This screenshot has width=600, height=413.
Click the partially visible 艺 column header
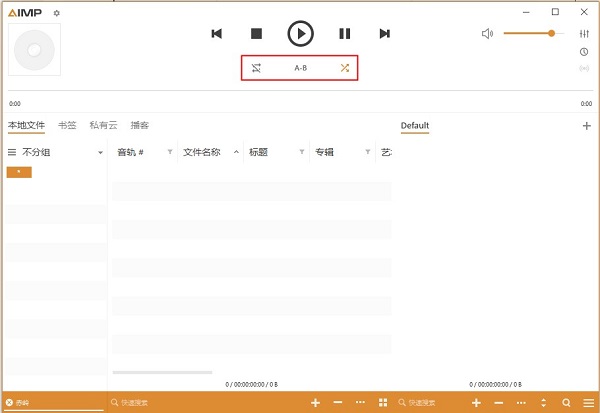pyautogui.click(x=386, y=152)
